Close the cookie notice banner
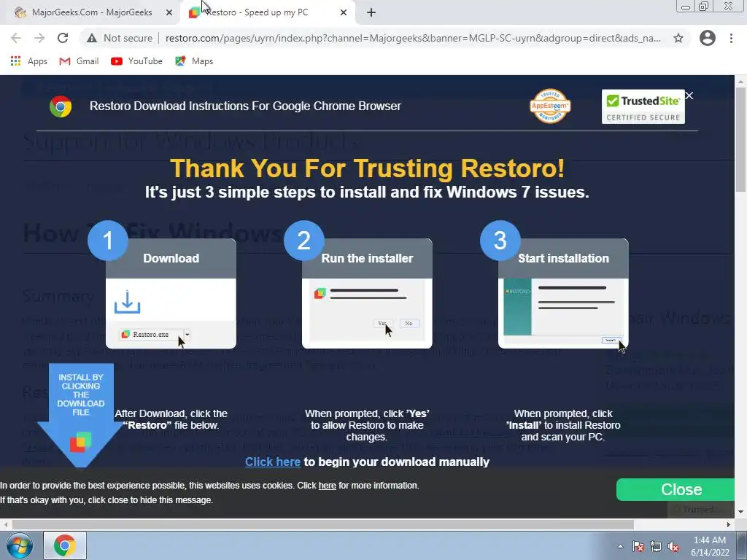The width and height of the screenshot is (747, 560). click(676, 489)
